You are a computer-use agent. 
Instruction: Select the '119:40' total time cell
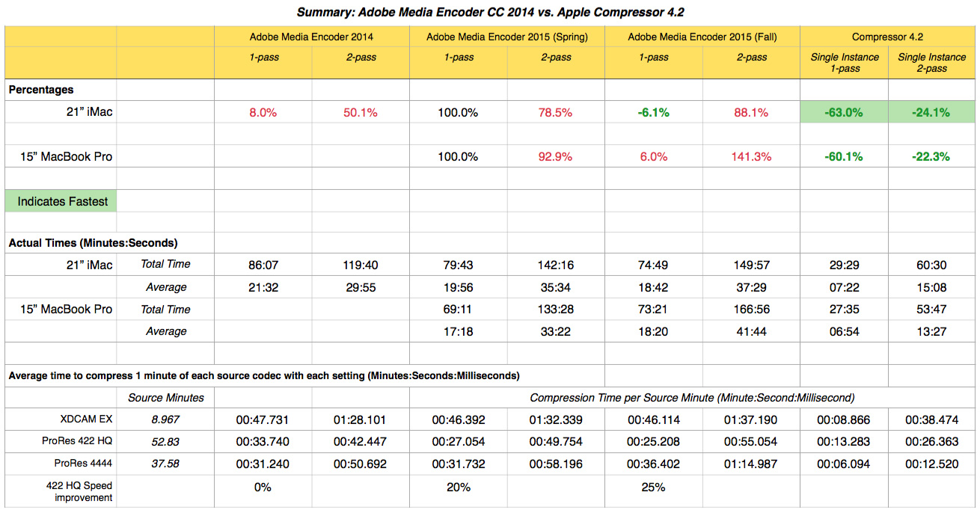(x=360, y=265)
